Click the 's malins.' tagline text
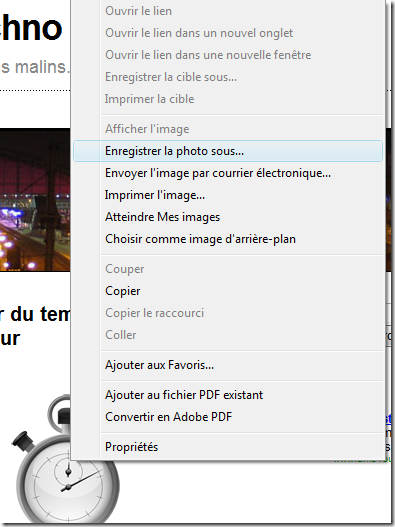Viewport: 395px width, 527px height. point(35,67)
